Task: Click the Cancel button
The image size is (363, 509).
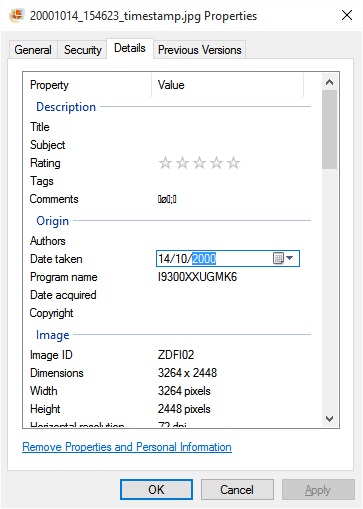Action: 237,489
